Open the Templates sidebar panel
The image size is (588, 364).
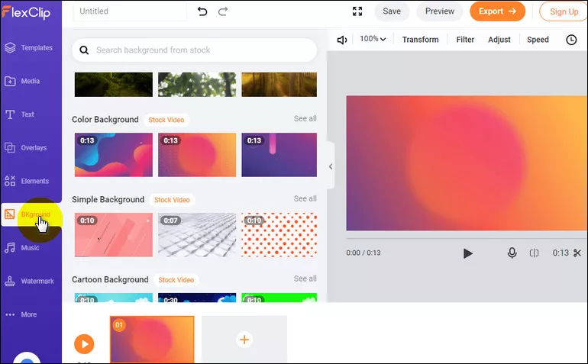click(x=29, y=47)
